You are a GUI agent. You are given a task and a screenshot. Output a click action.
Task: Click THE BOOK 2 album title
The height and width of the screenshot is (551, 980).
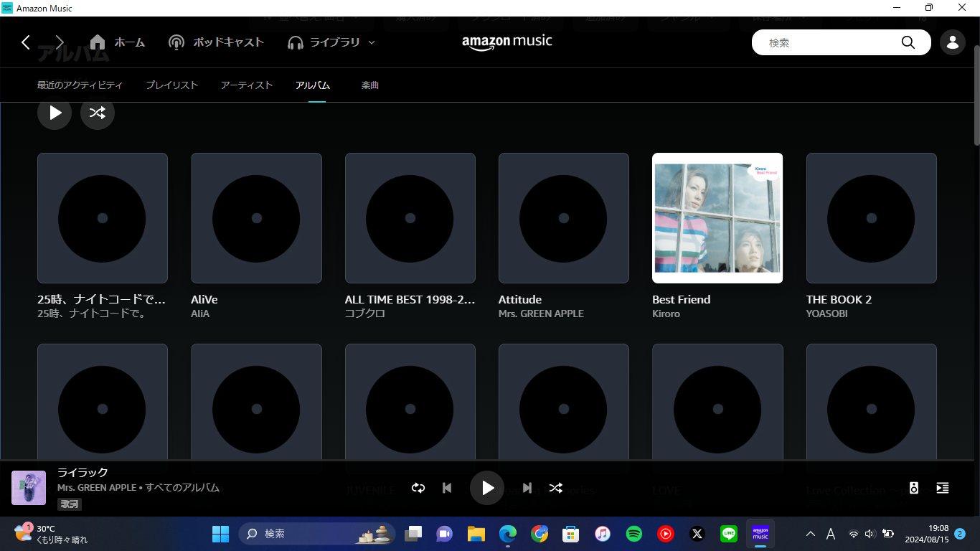[x=839, y=299]
